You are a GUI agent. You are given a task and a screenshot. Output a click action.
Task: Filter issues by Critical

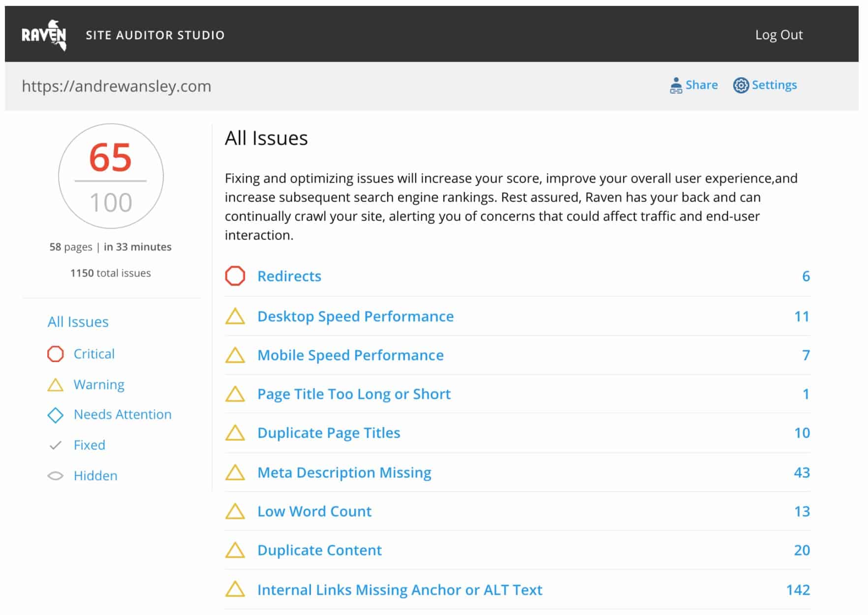pyautogui.click(x=94, y=354)
